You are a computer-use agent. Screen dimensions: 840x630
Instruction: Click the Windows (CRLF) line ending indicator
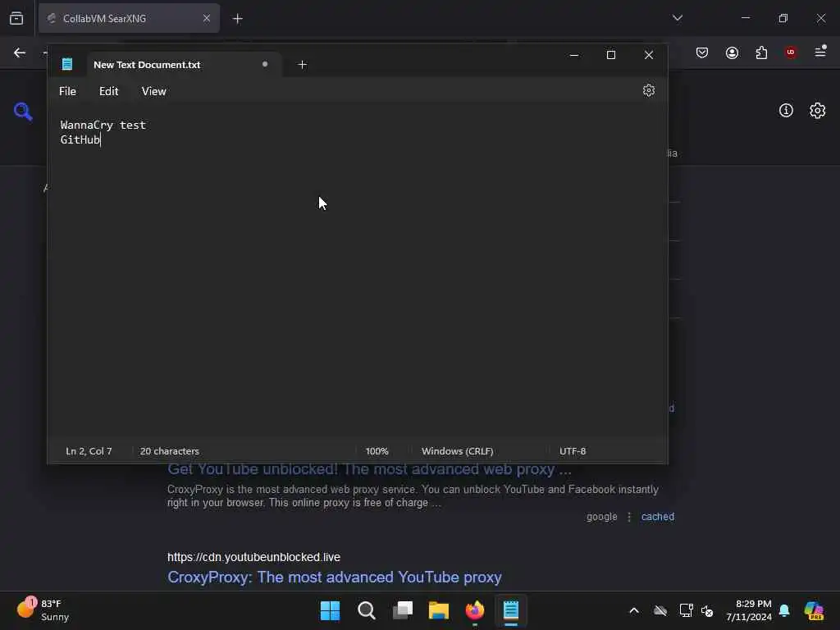tap(458, 451)
